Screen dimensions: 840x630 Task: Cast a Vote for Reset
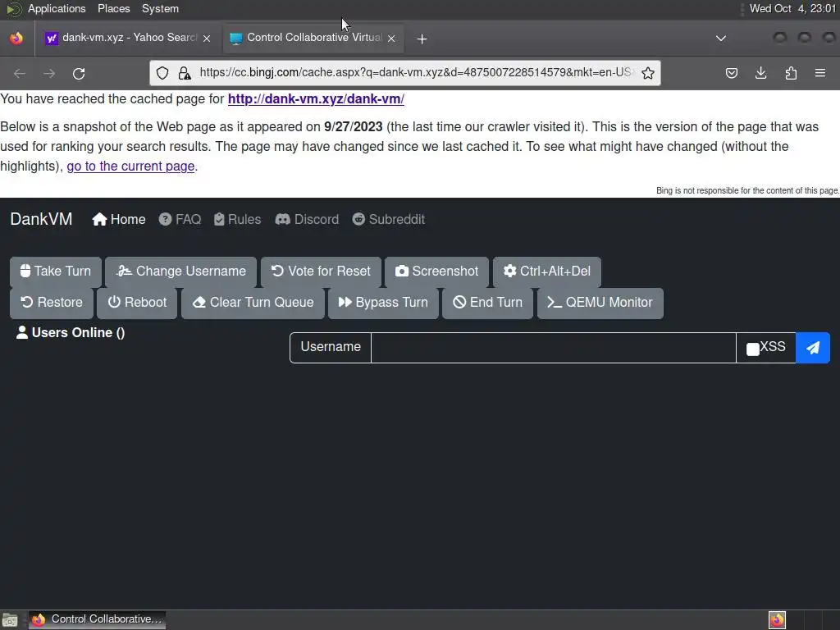tap(321, 271)
